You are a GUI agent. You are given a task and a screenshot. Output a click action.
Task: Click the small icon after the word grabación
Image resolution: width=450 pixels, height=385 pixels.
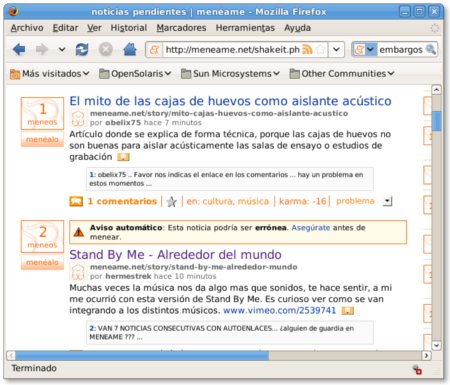pyautogui.click(x=123, y=157)
